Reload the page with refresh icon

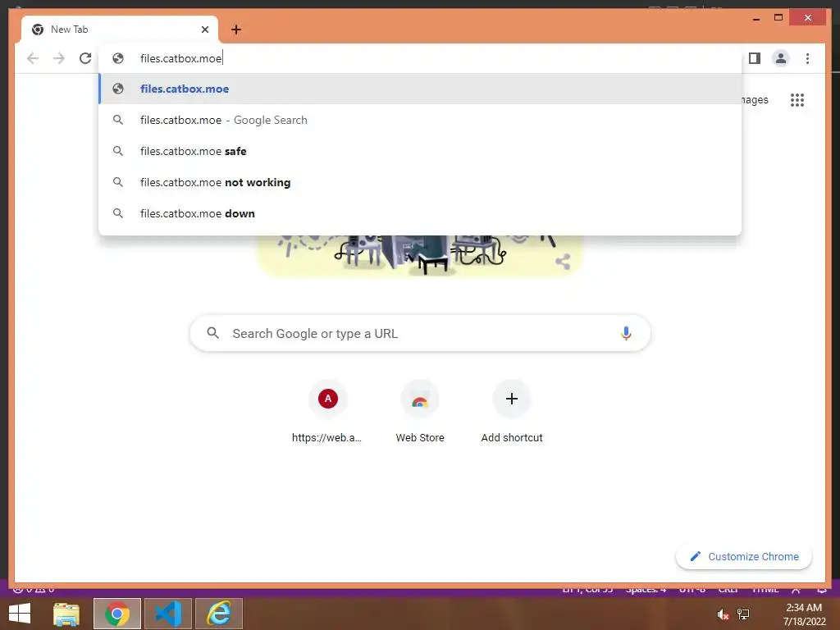[85, 58]
